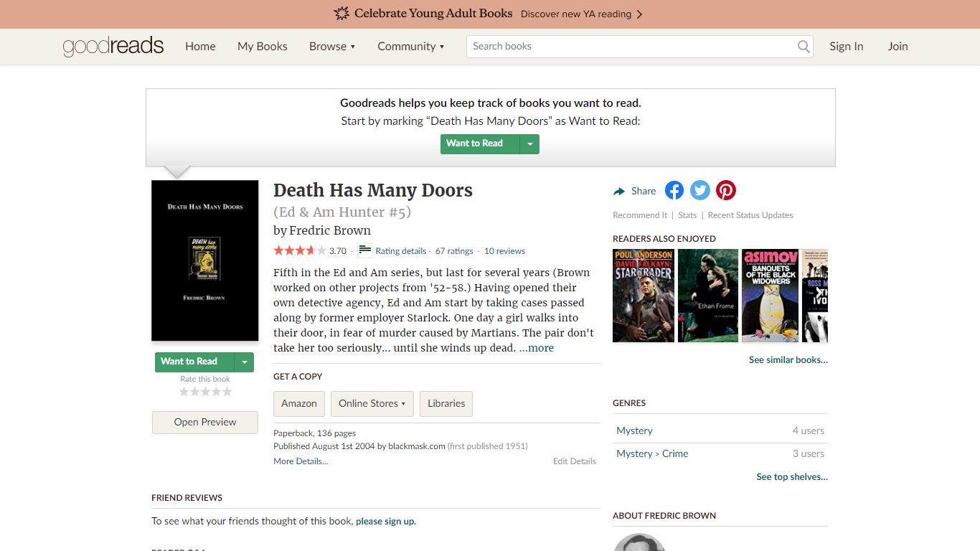The width and height of the screenshot is (980, 551).
Task: Click Join in the header
Action: pyautogui.click(x=897, y=46)
